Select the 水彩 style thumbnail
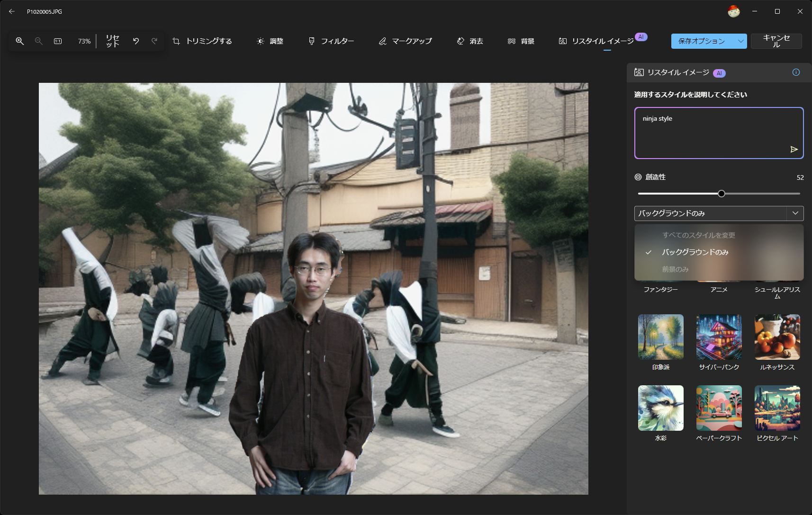The width and height of the screenshot is (812, 515). (661, 408)
